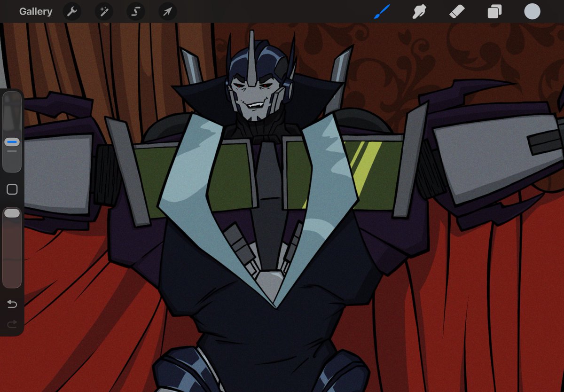Tap the gray marker below the size handle
The width and height of the screenshot is (564, 392).
click(12, 152)
